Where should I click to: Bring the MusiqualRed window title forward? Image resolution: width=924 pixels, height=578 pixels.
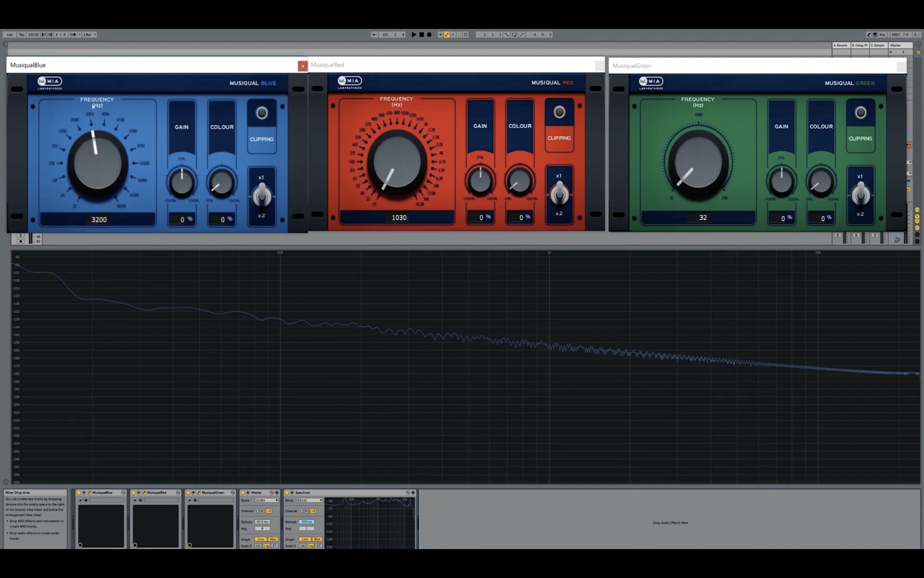click(x=327, y=65)
